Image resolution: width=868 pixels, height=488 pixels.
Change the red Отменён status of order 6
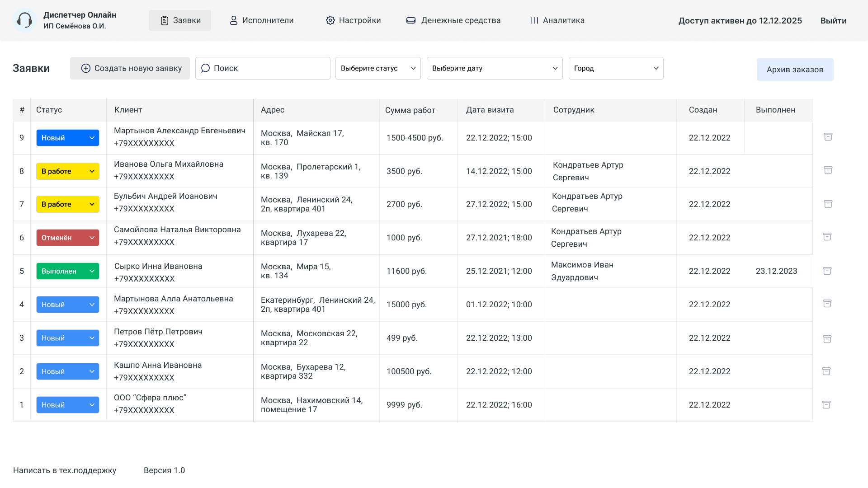click(x=68, y=238)
